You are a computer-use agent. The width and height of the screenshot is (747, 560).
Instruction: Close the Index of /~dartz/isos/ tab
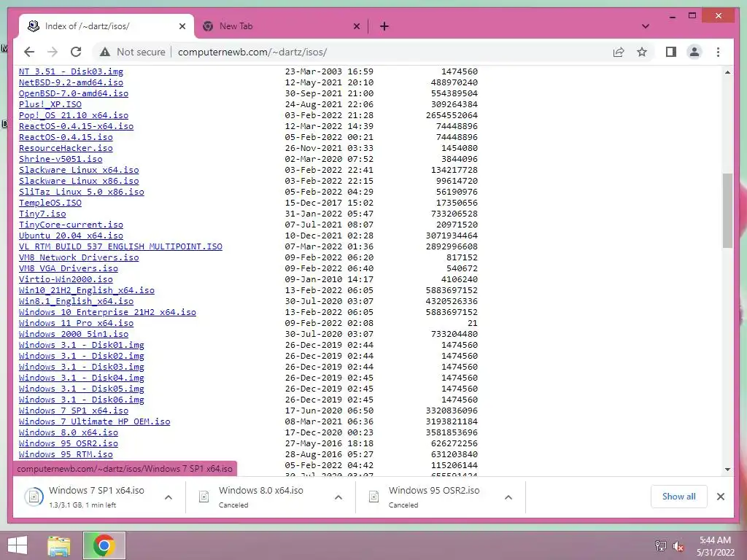click(x=182, y=27)
